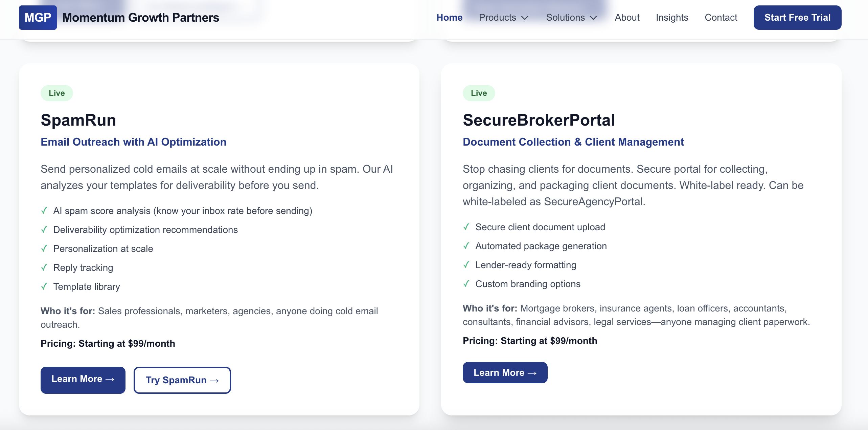Open the About page

627,17
